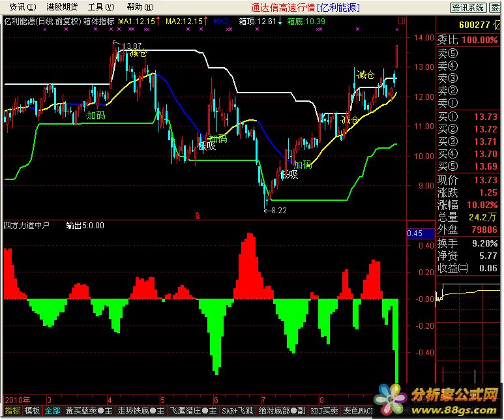The height and width of the screenshot is (420, 504).
Task: Click the 14.00 price axis label
Action: (x=424, y=38)
